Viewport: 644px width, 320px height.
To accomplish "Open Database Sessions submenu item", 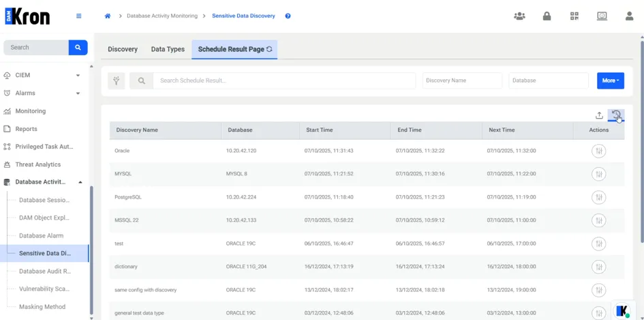I will pos(44,201).
